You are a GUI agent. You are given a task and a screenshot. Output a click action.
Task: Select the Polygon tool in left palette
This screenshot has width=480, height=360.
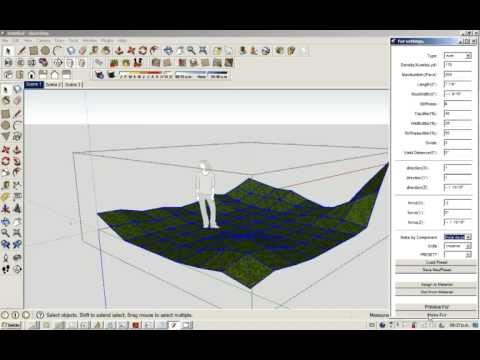click(x=6, y=137)
